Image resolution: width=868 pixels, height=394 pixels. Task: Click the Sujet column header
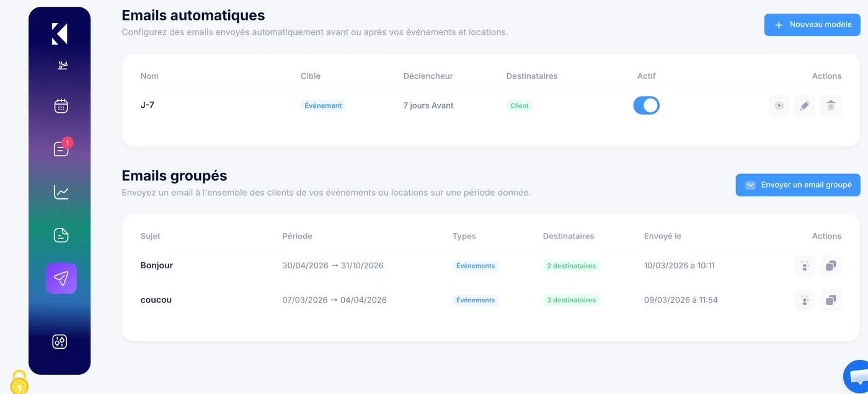point(151,236)
